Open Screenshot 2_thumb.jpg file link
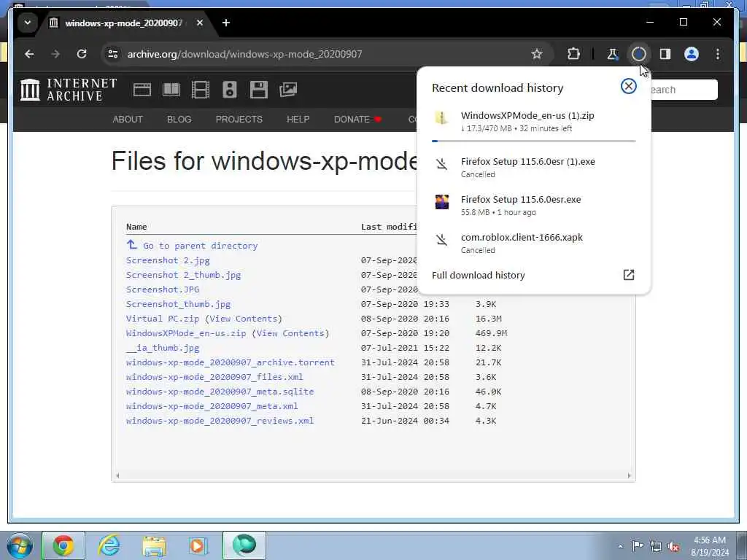Viewport: 747px width, 560px height. coord(183,275)
